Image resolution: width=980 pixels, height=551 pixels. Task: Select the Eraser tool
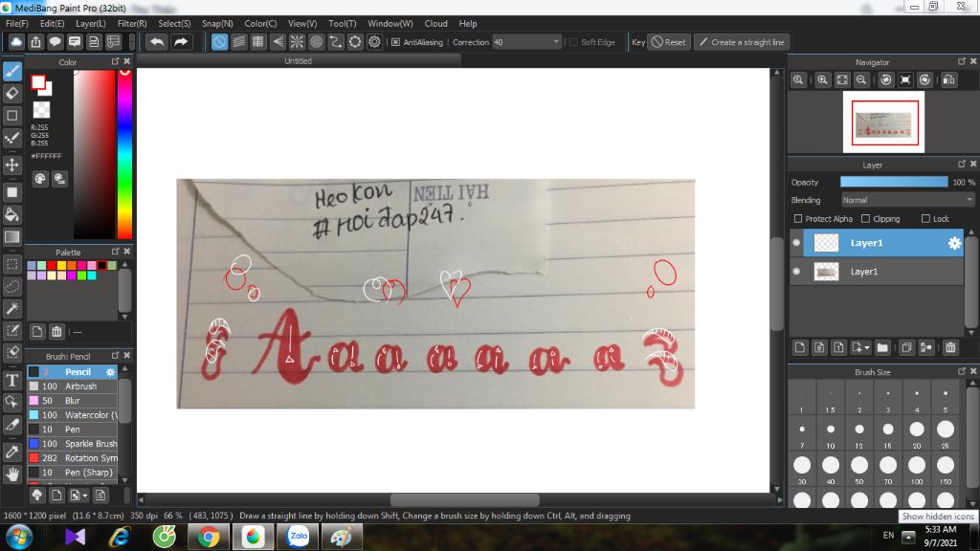(11, 93)
